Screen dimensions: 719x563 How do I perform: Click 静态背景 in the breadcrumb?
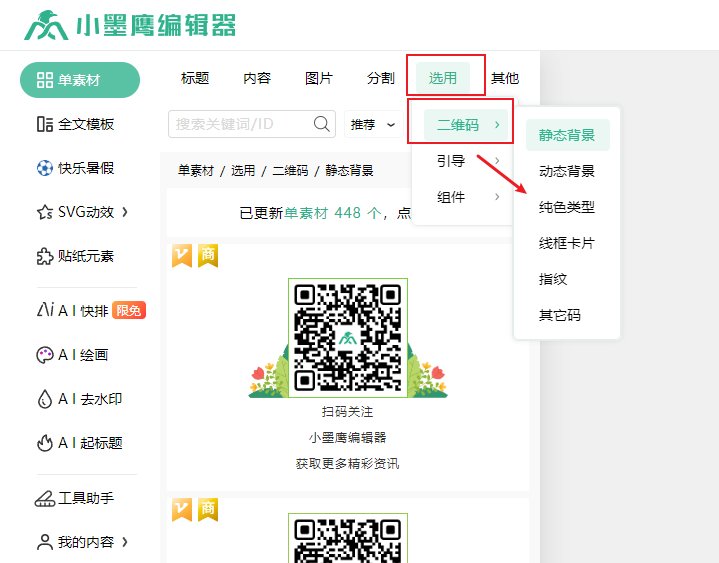tap(349, 171)
